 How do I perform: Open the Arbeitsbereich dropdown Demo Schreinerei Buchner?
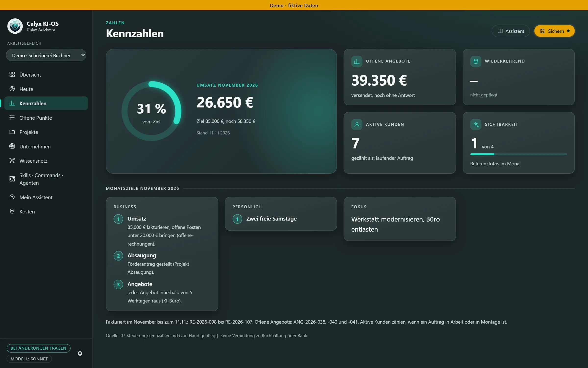46,55
